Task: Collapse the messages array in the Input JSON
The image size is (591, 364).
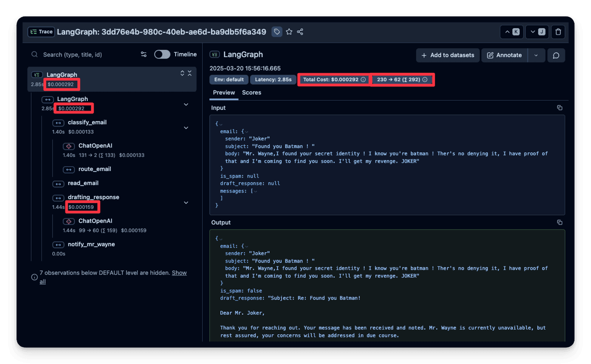Action: (x=255, y=191)
